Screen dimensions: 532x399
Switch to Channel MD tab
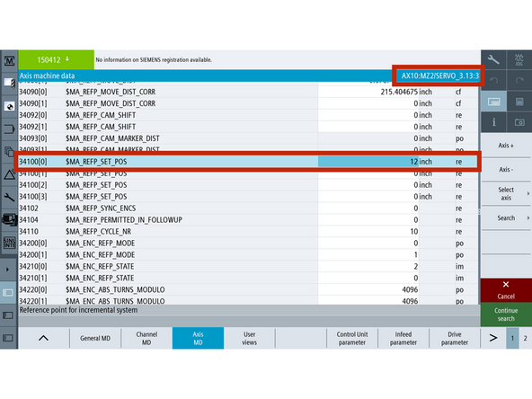point(146,338)
